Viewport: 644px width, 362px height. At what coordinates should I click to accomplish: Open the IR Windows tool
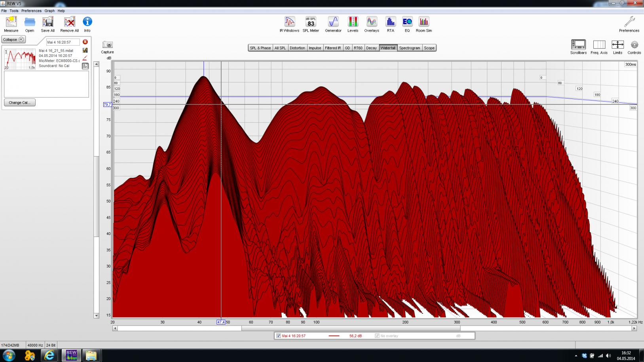pos(289,25)
